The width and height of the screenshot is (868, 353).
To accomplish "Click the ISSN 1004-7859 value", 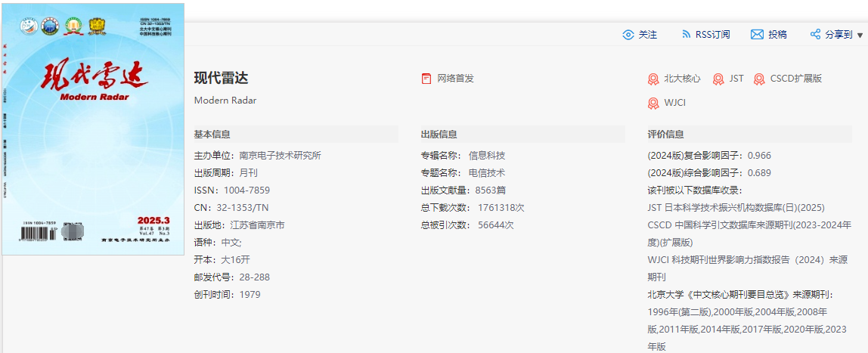I will click(247, 191).
